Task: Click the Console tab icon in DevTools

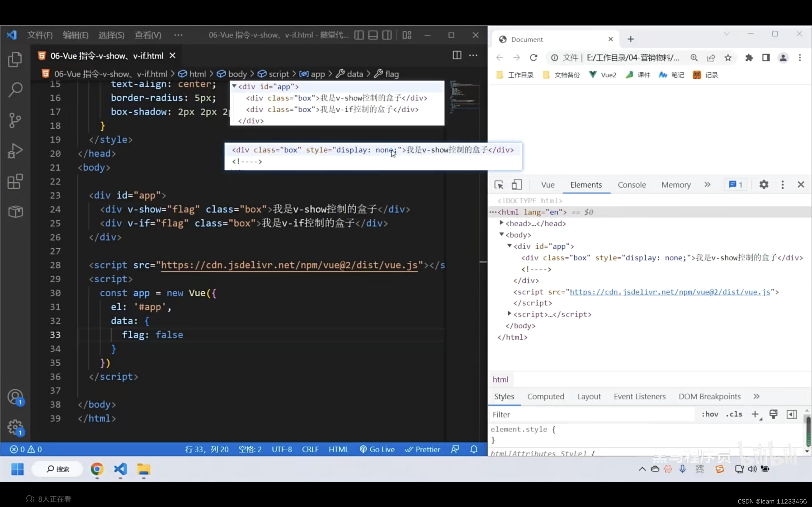Action: point(631,184)
